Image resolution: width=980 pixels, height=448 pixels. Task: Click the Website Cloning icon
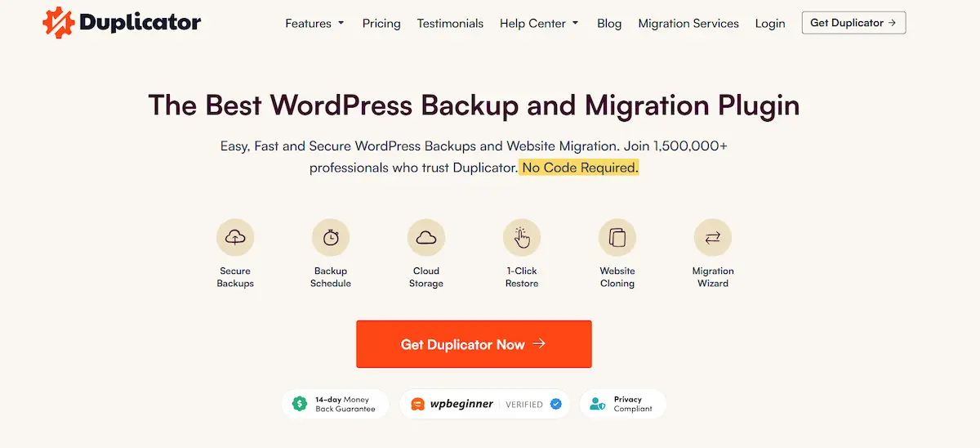(x=617, y=238)
